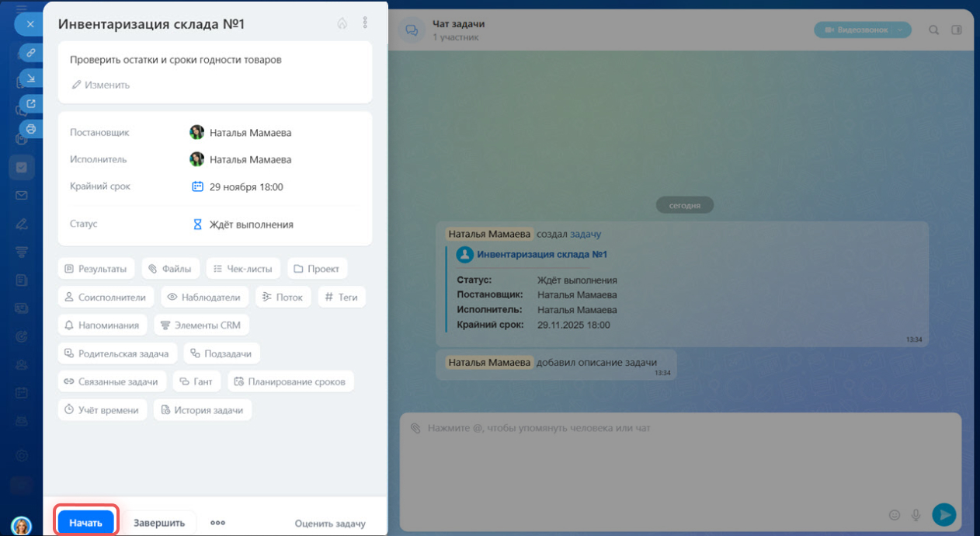
Task: Click the pen signature icon in left sidebar
Action: [x=22, y=224]
